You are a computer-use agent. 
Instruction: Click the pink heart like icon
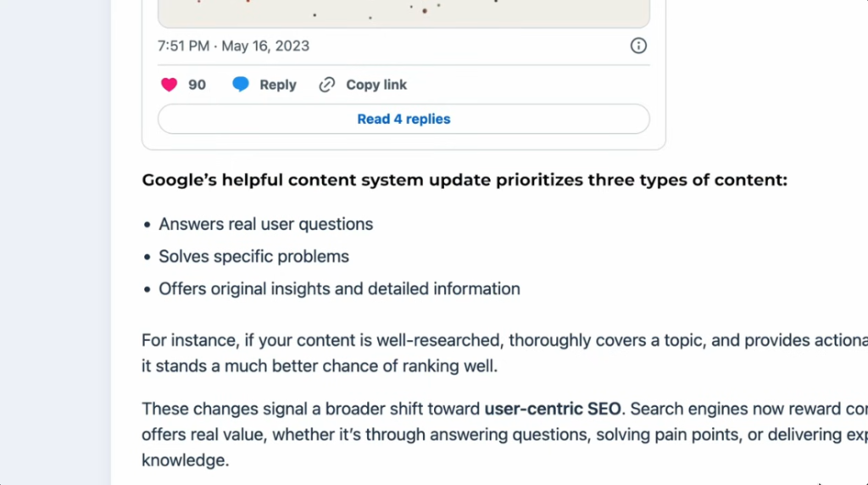coord(170,85)
